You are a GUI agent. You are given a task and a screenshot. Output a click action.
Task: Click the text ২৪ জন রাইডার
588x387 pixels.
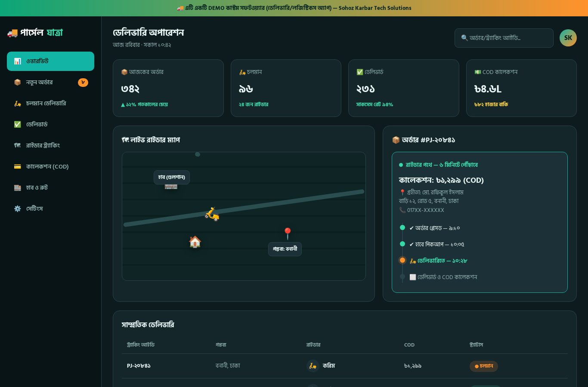[254, 104]
